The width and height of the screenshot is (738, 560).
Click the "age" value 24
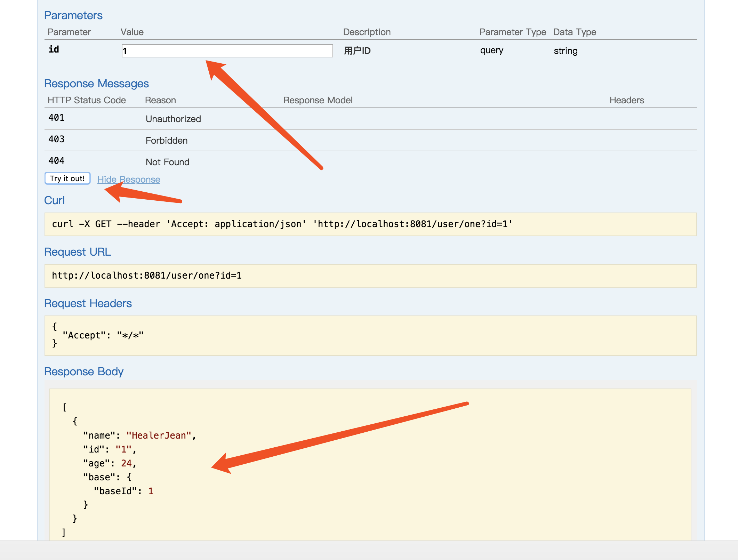coord(126,463)
